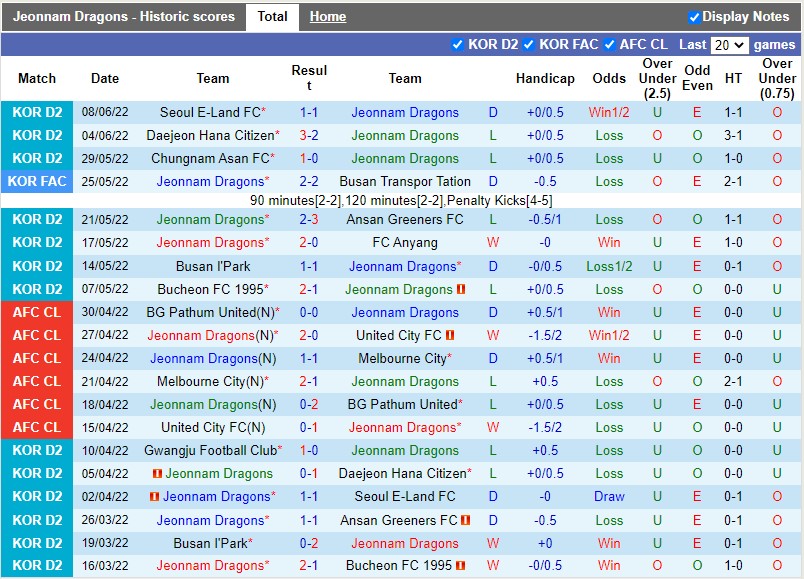Click the Chungnam Asan FC link
Viewport: 804px width, 579px height.
pos(210,158)
